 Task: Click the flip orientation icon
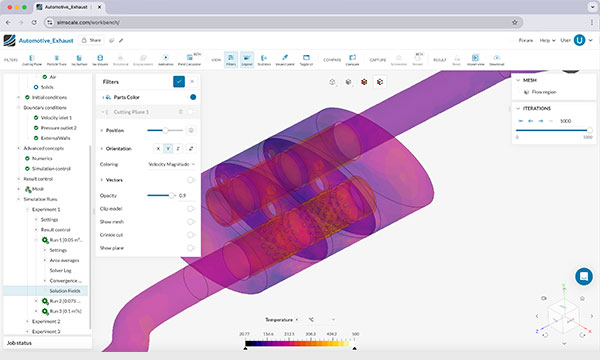tap(191, 148)
